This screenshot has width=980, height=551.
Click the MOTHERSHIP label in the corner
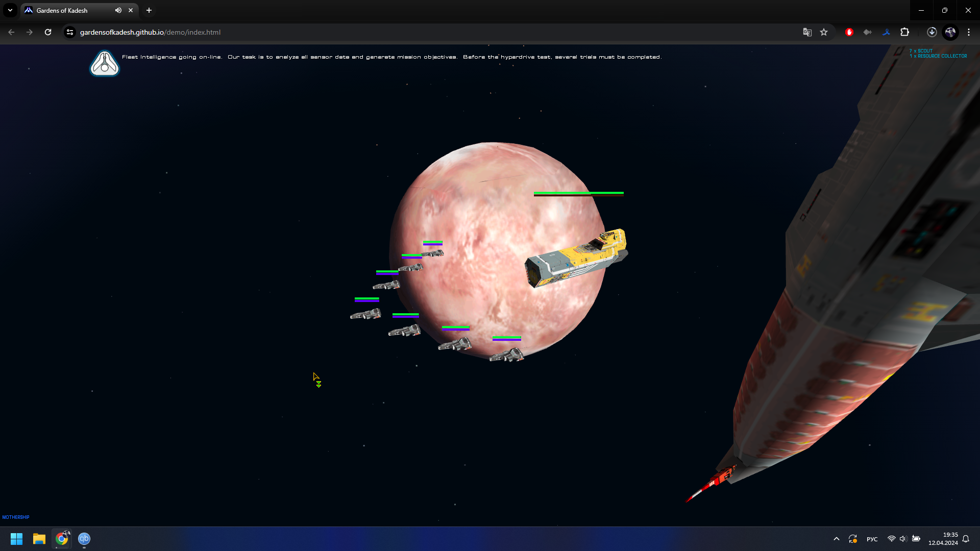pyautogui.click(x=16, y=517)
